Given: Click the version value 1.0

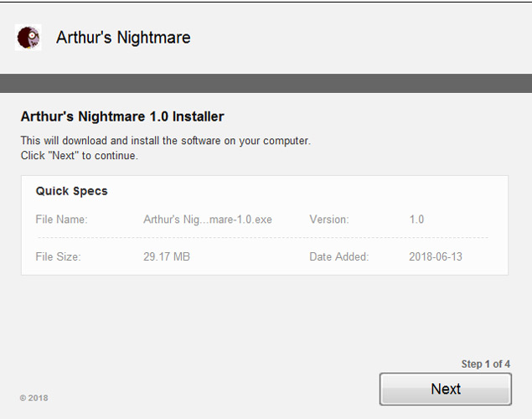Looking at the screenshot, I should [x=416, y=220].
